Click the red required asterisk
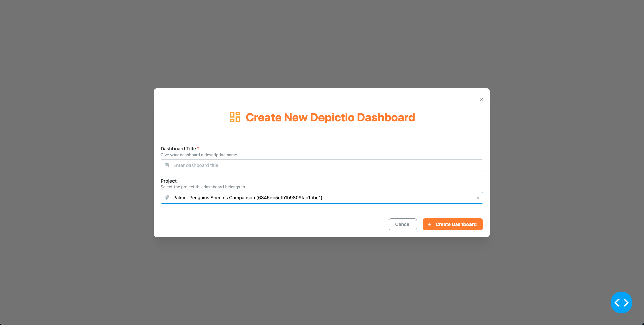Viewport: 644px width, 325px height. [x=198, y=148]
